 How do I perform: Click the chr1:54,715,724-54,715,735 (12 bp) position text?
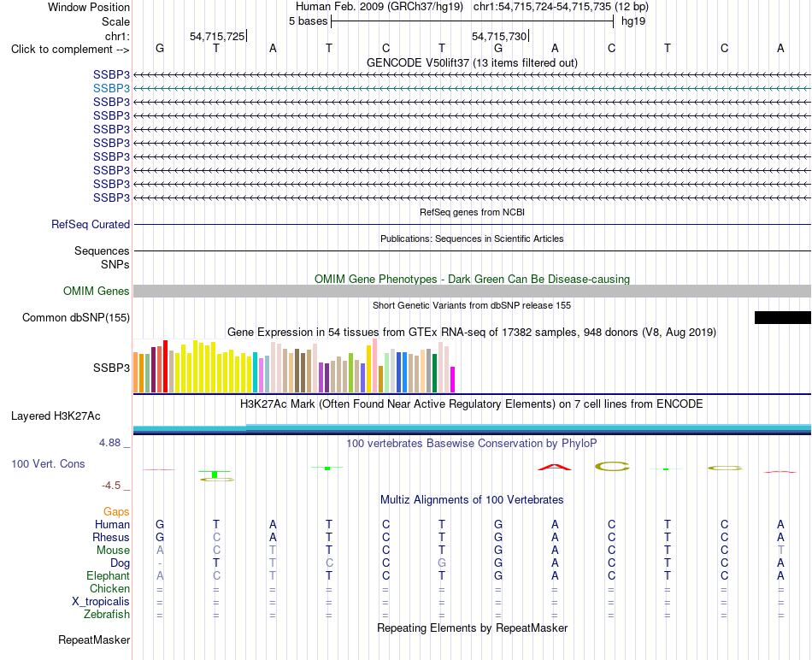tap(561, 7)
